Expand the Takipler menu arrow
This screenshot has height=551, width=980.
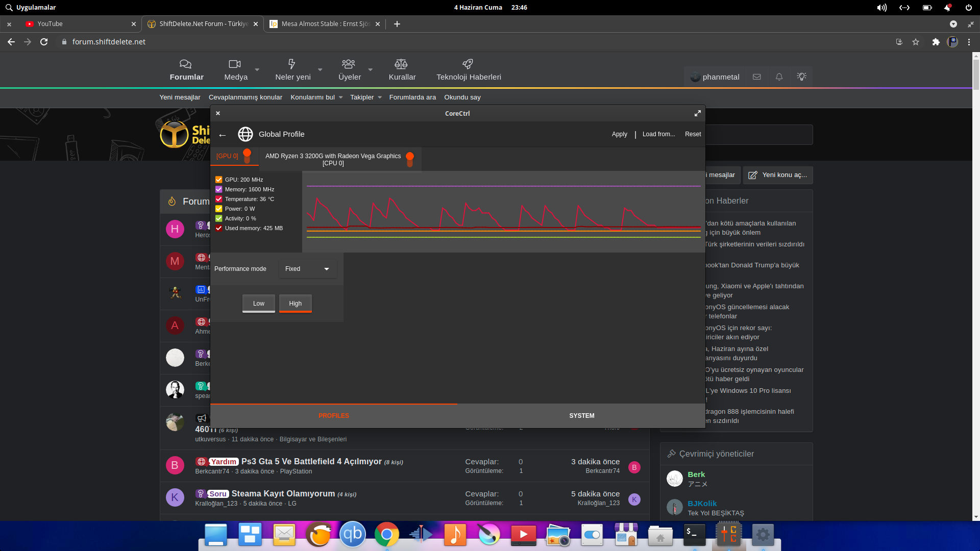[380, 97]
